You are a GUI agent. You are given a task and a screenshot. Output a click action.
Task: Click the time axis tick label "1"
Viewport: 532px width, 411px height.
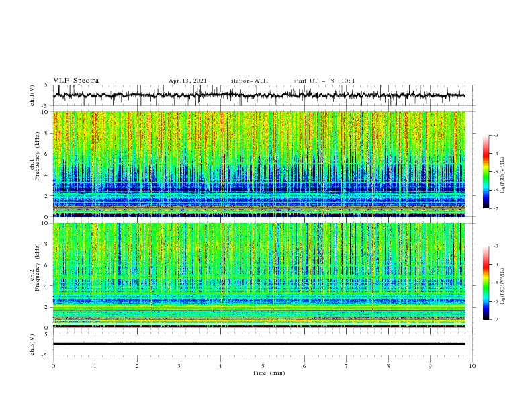95,366
